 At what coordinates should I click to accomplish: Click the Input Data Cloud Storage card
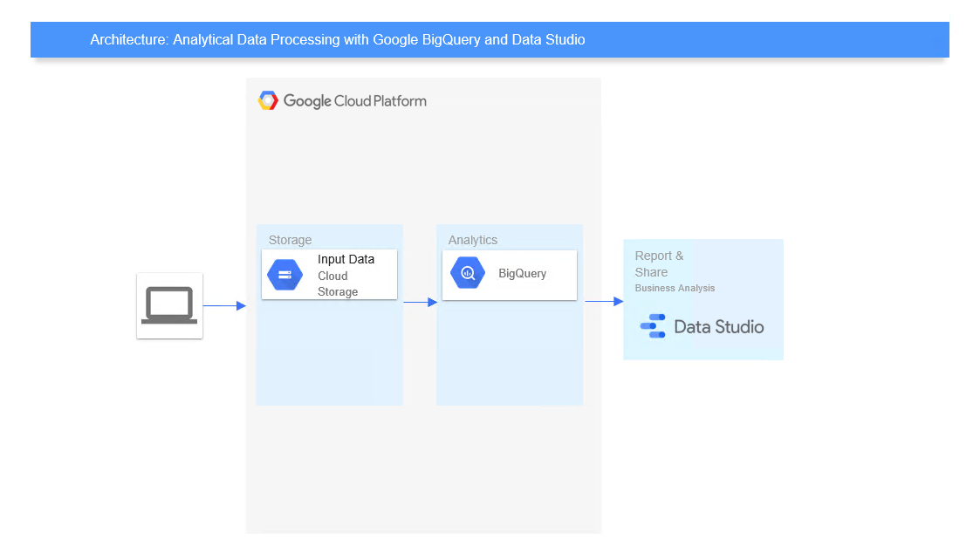(329, 274)
